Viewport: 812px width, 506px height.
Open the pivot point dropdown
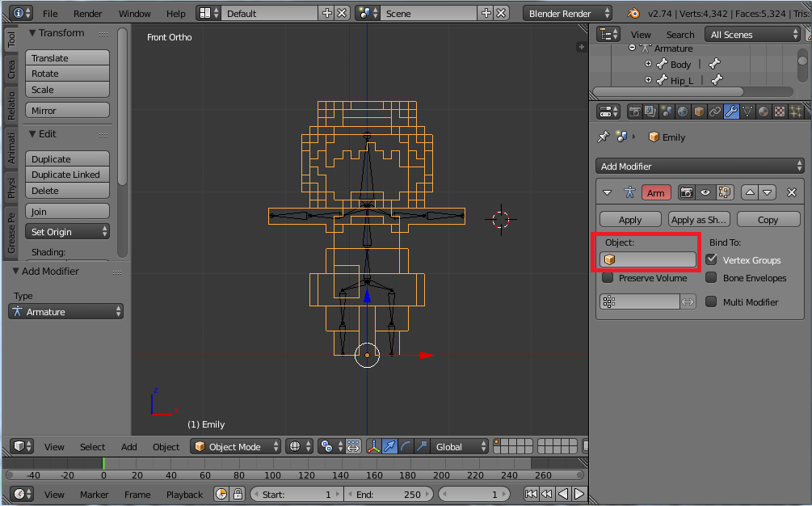tap(331, 446)
